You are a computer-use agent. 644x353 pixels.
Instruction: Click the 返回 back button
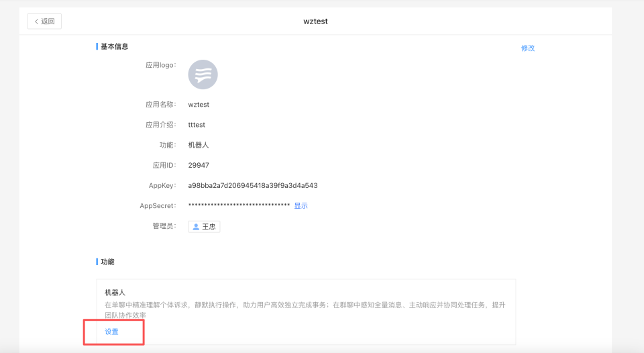click(x=44, y=21)
